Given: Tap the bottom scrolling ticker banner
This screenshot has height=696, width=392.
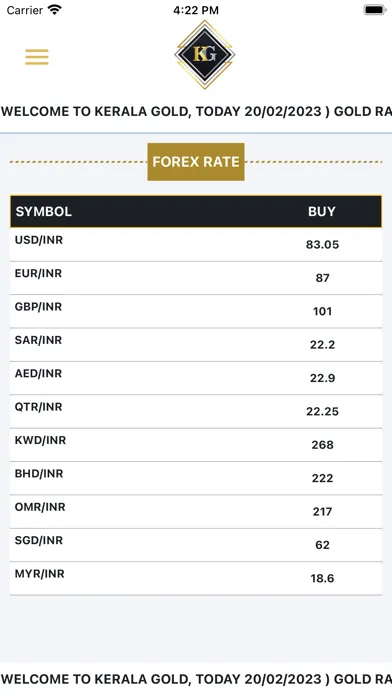Looking at the screenshot, I should click(196, 679).
